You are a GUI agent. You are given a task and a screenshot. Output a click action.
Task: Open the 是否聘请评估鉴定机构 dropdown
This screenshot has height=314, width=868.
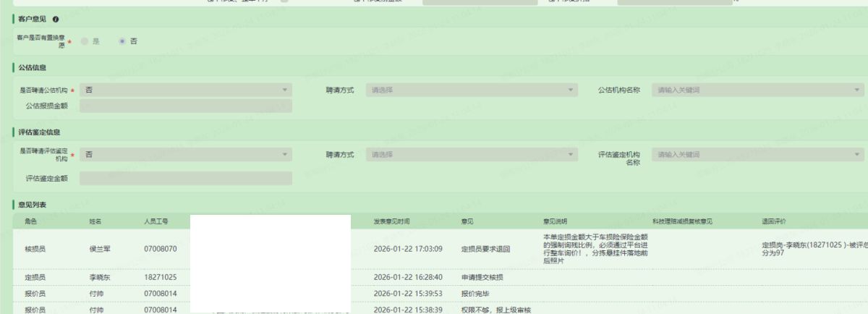coord(185,155)
